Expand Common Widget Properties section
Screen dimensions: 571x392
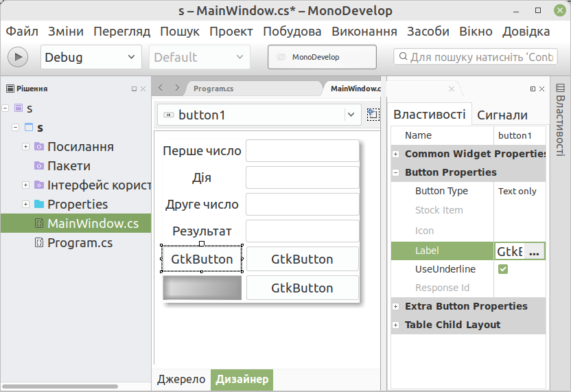pyautogui.click(x=396, y=154)
